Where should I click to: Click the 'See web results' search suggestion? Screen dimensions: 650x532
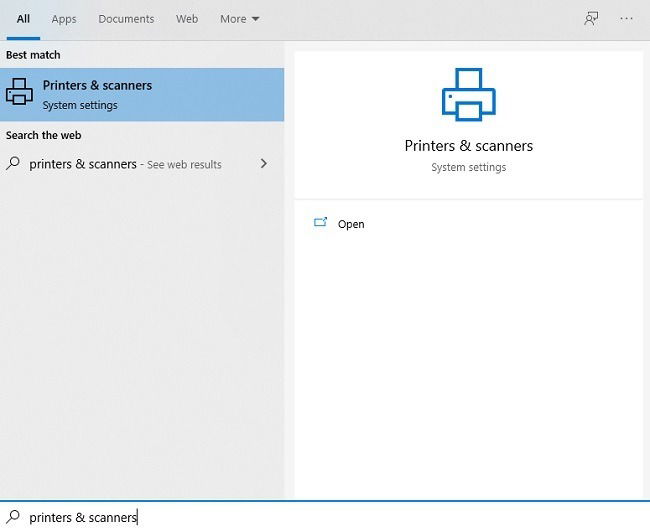[x=142, y=164]
